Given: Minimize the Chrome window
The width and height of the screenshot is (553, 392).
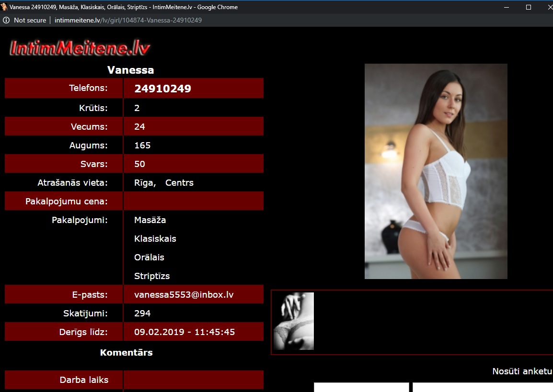Looking at the screenshot, I should (507, 7).
